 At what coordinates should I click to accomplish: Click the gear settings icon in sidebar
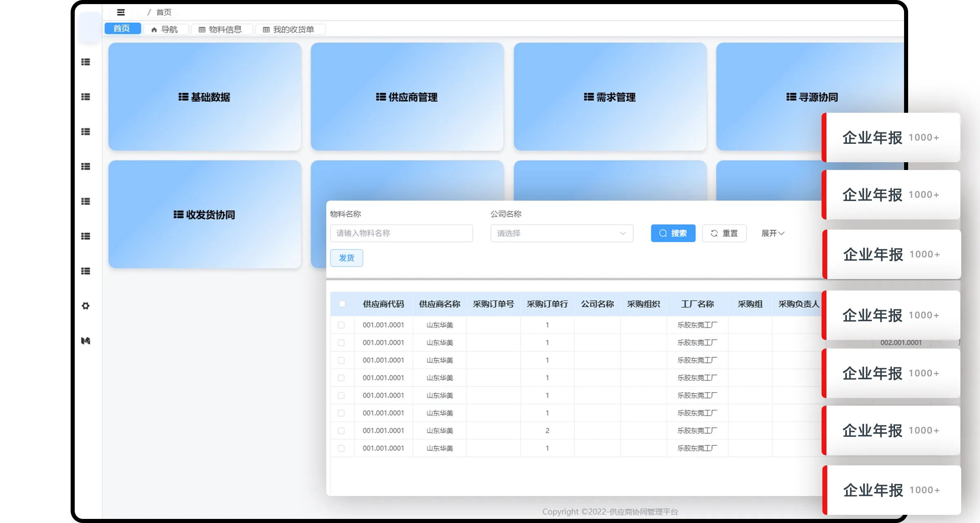[86, 306]
